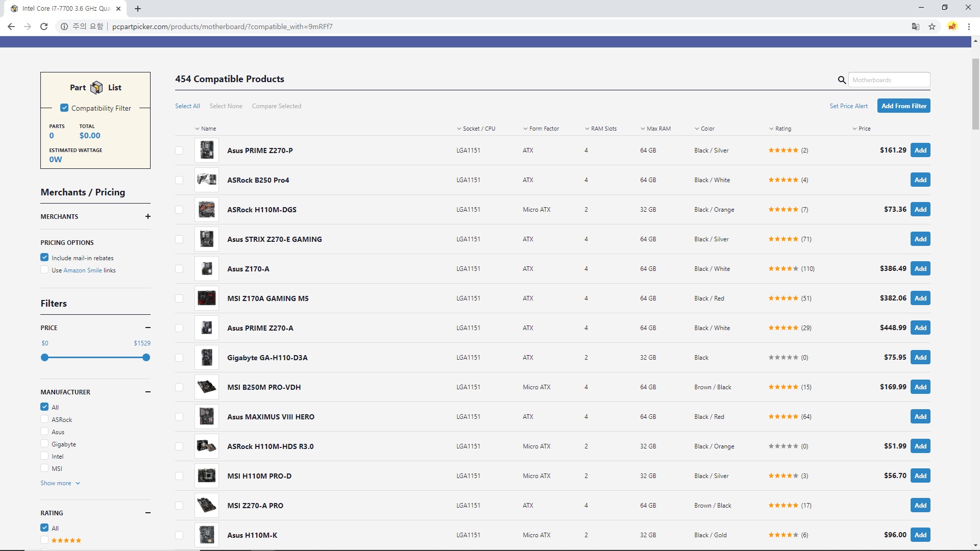Click the browser address bar URL
Image resolution: width=980 pixels, height=551 pixels.
coord(223,27)
